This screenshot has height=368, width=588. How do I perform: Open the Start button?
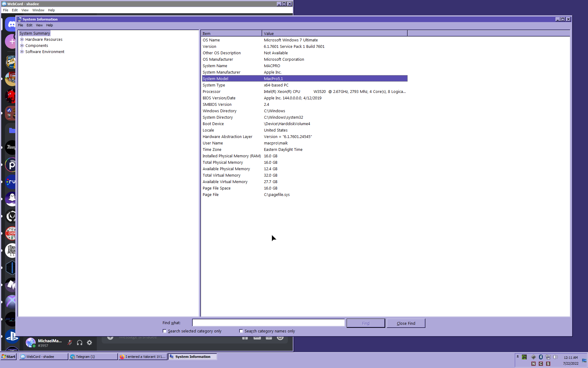click(x=9, y=357)
